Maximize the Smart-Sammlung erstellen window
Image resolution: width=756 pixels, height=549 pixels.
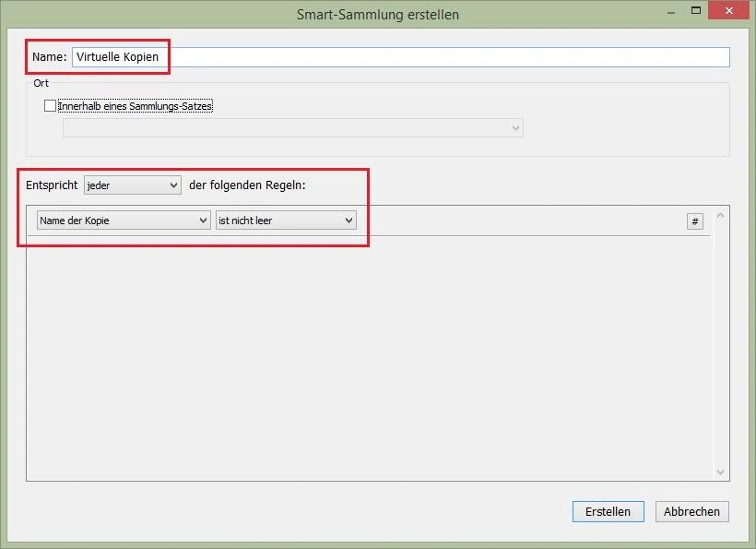[695, 11]
